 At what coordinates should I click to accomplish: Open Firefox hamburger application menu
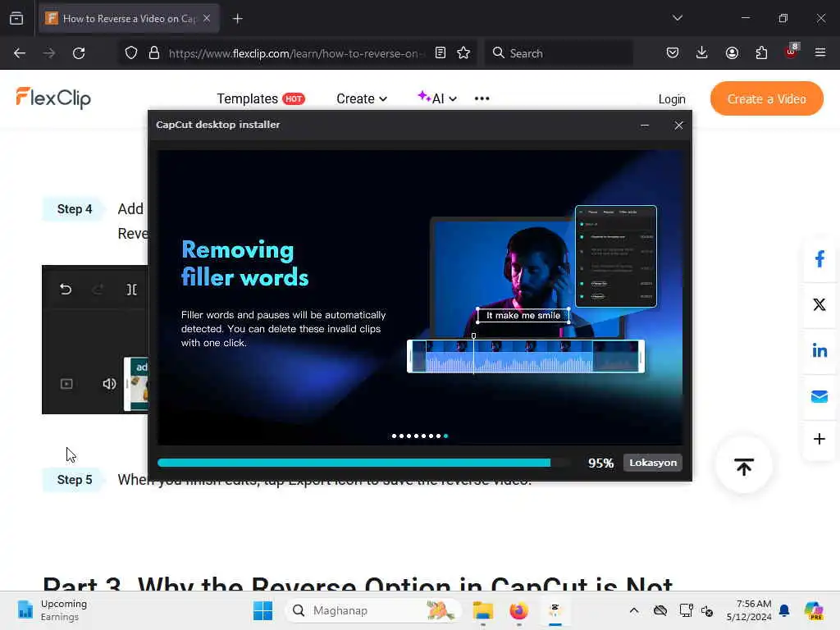pos(820,52)
